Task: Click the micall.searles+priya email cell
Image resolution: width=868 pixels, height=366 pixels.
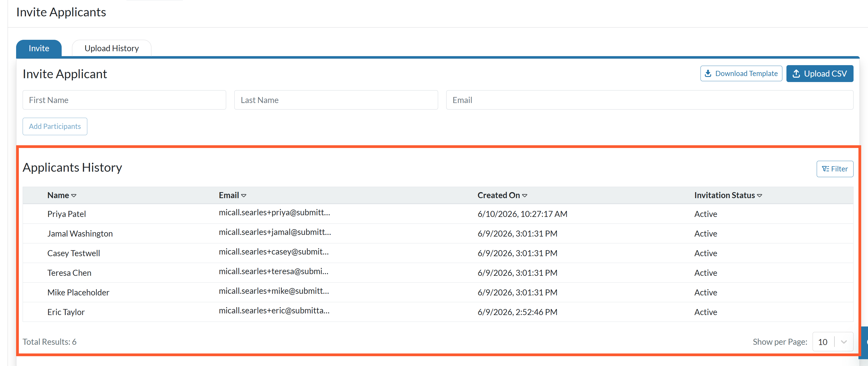Action: 274,213
